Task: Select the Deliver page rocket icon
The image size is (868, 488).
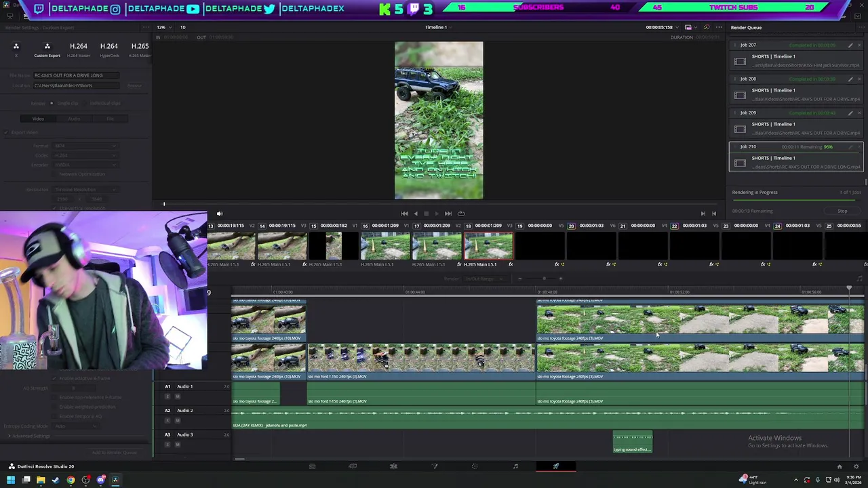Action: click(x=556, y=466)
